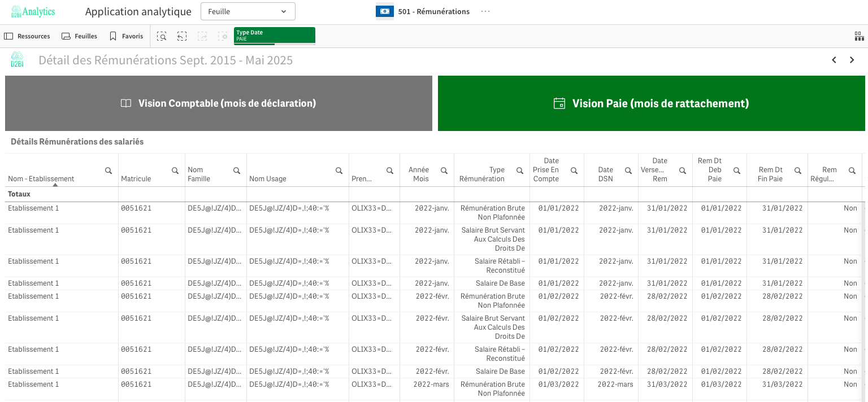Open Favoris bookmarks
The height and width of the screenshot is (402, 868).
point(126,36)
